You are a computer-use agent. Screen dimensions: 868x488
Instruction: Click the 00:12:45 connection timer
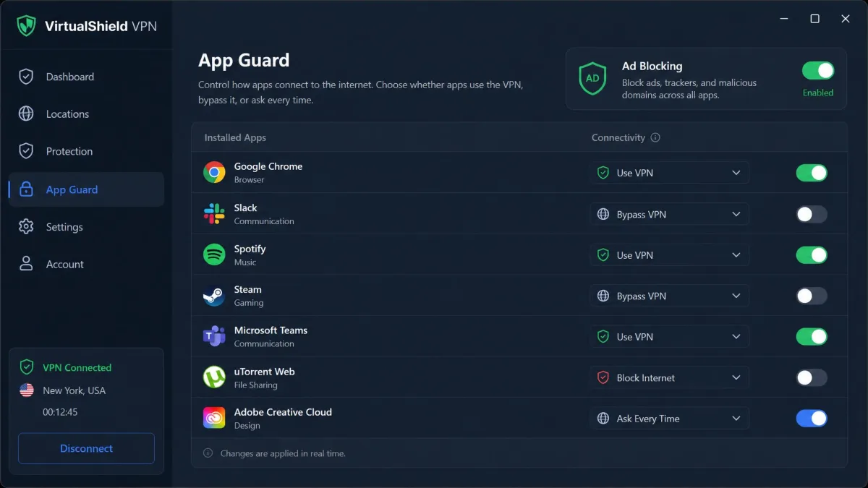click(60, 412)
